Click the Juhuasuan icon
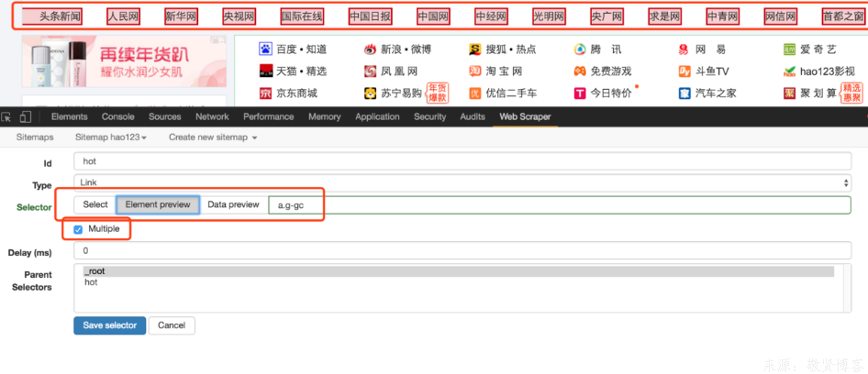This screenshot has height=374, width=868. point(789,93)
